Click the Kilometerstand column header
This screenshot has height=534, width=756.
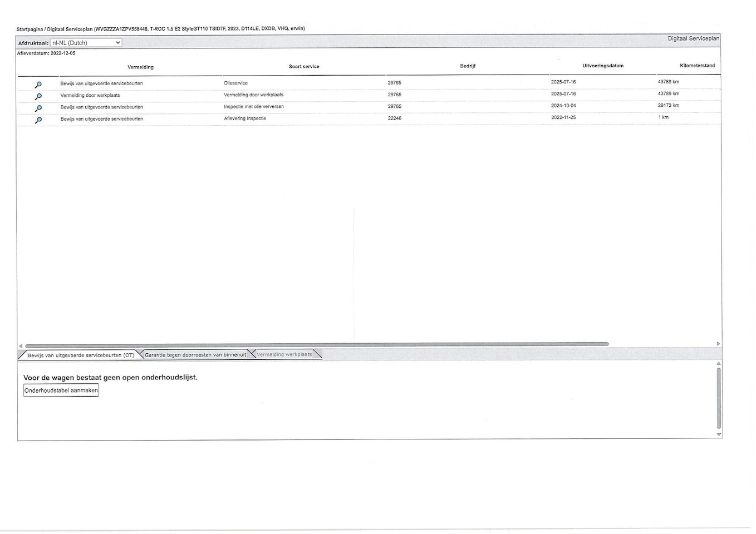click(x=697, y=66)
